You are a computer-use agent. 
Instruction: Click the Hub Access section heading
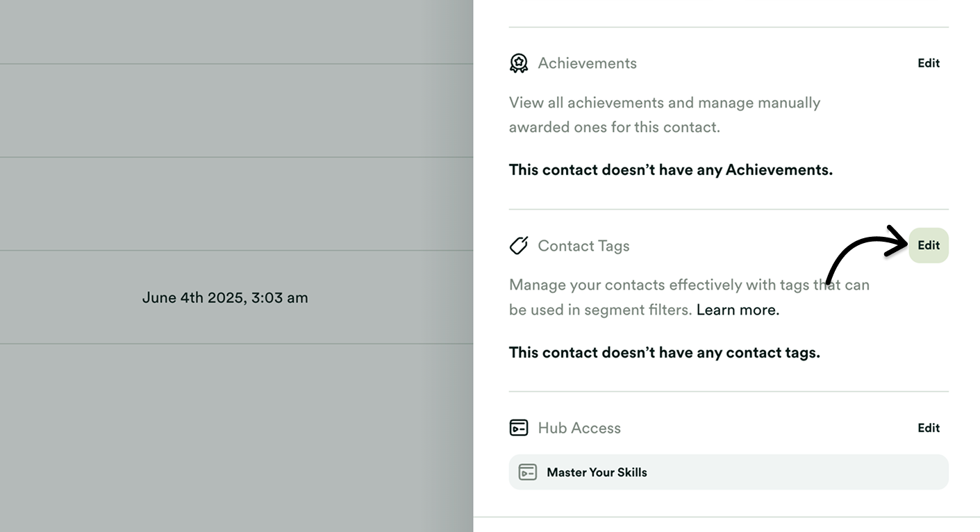579,427
